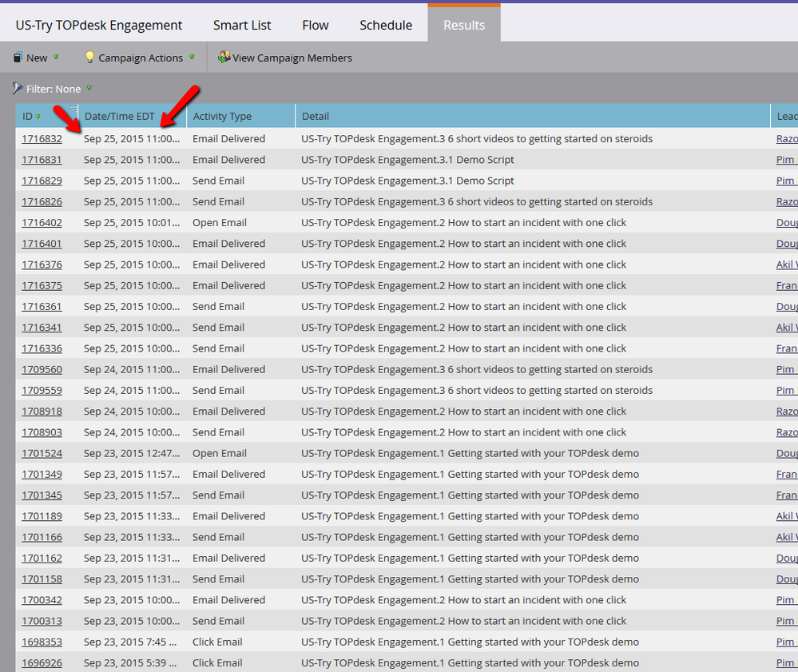Select Open Email cell in row 1701524
The height and width of the screenshot is (672, 798).
[x=220, y=453]
